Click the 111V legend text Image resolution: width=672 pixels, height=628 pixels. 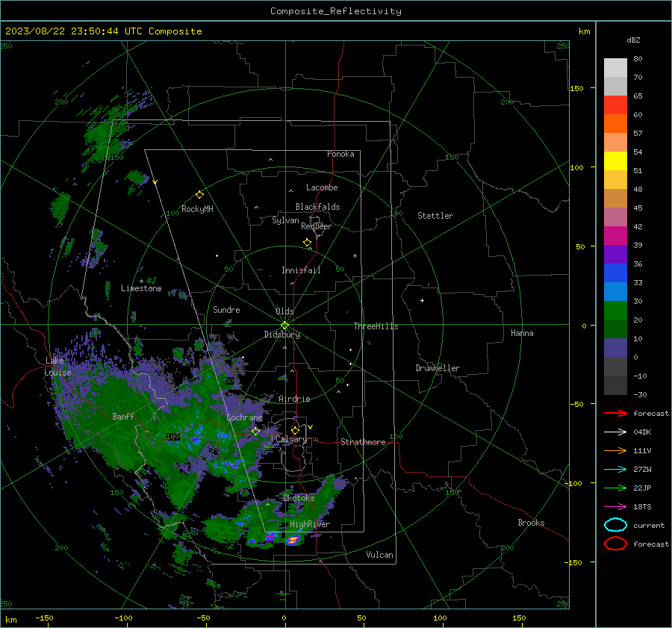tap(642, 450)
